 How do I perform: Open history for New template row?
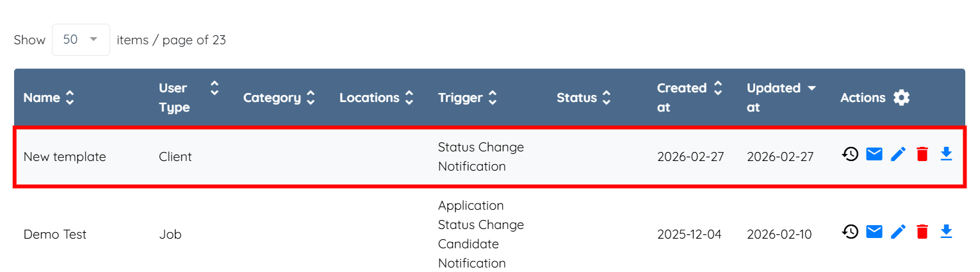850,154
